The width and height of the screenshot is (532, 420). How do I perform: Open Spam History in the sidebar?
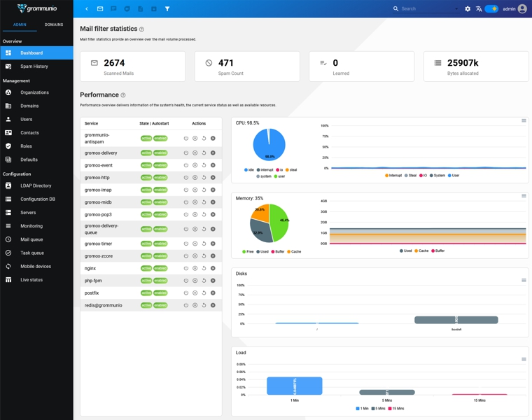click(x=34, y=66)
